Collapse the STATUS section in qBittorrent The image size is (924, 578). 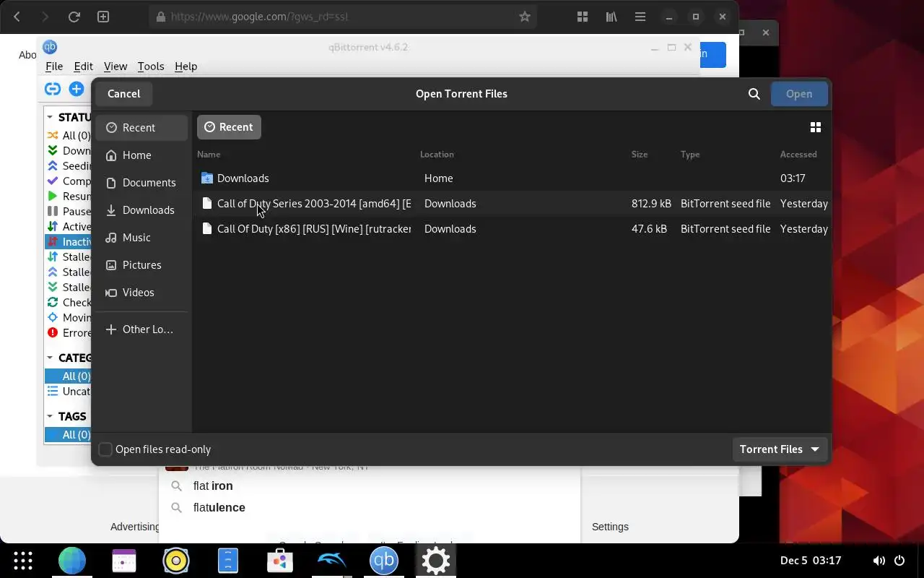point(50,117)
